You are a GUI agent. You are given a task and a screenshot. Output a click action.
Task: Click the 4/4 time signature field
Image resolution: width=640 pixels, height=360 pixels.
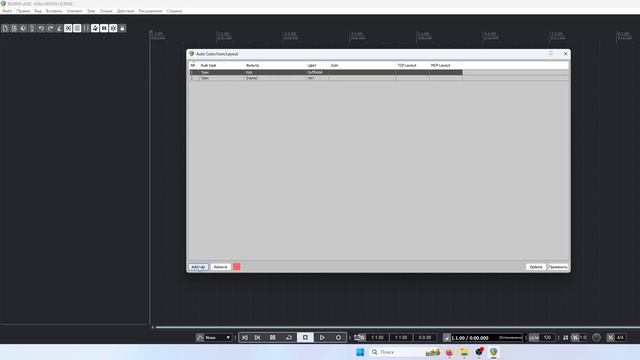(x=620, y=338)
